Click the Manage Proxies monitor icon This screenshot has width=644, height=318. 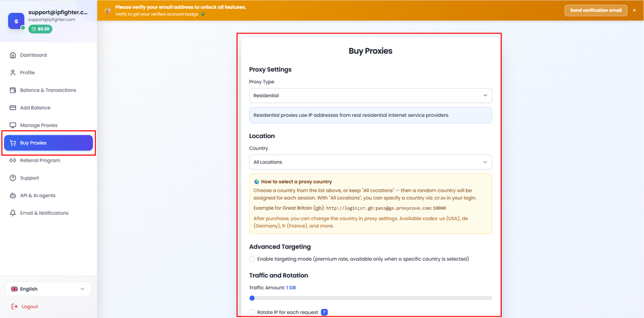point(12,125)
